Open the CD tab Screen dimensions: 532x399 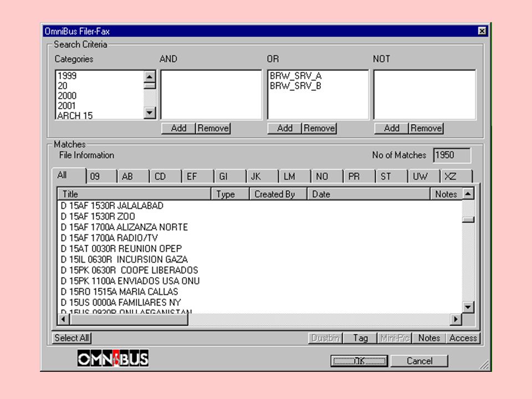[x=165, y=176]
